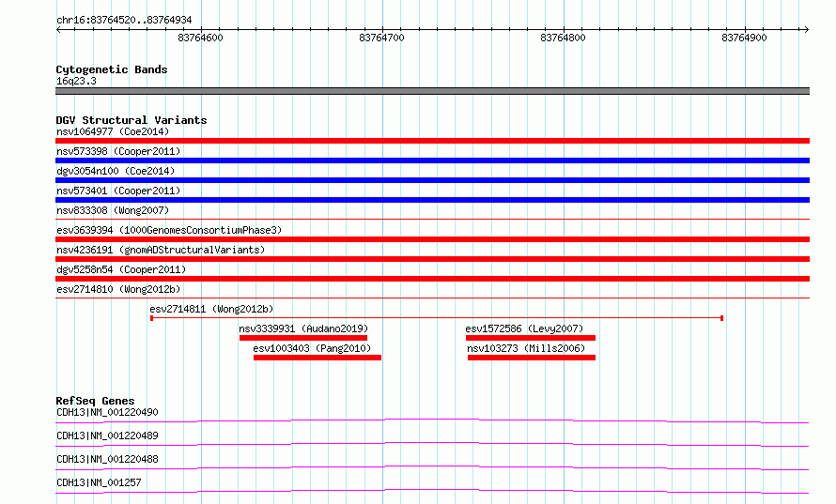Viewport: 836px width, 504px height.
Task: Click the chr16:83764520..83764934 region label
Action: [x=124, y=21]
